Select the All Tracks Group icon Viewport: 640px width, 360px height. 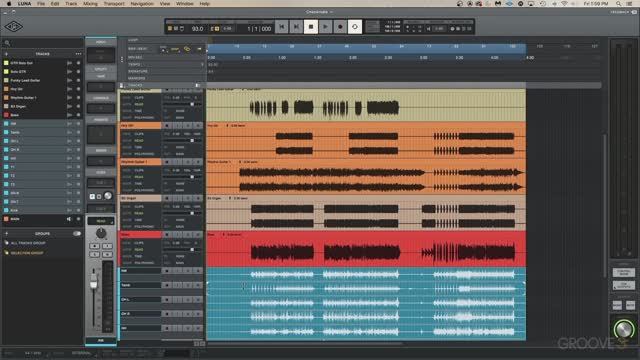point(6,243)
